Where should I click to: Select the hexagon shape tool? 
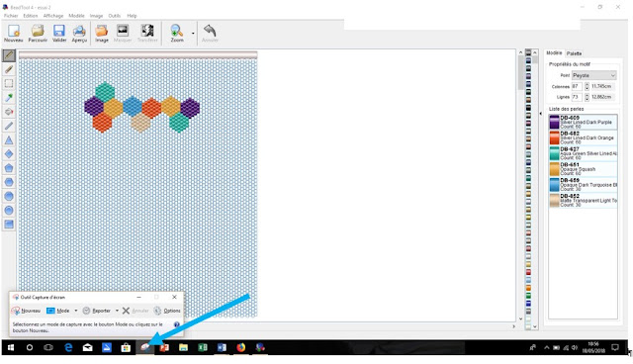click(9, 182)
